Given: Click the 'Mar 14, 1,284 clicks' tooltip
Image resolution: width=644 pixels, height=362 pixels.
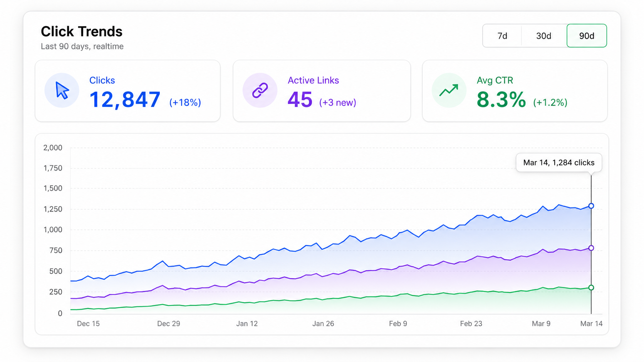Looking at the screenshot, I should coord(559,163).
